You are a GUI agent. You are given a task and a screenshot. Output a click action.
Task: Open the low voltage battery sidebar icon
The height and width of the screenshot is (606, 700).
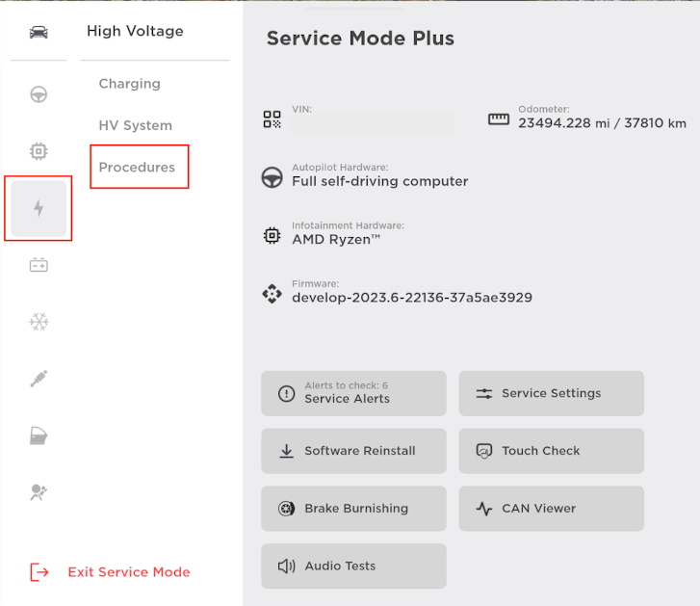point(39,265)
